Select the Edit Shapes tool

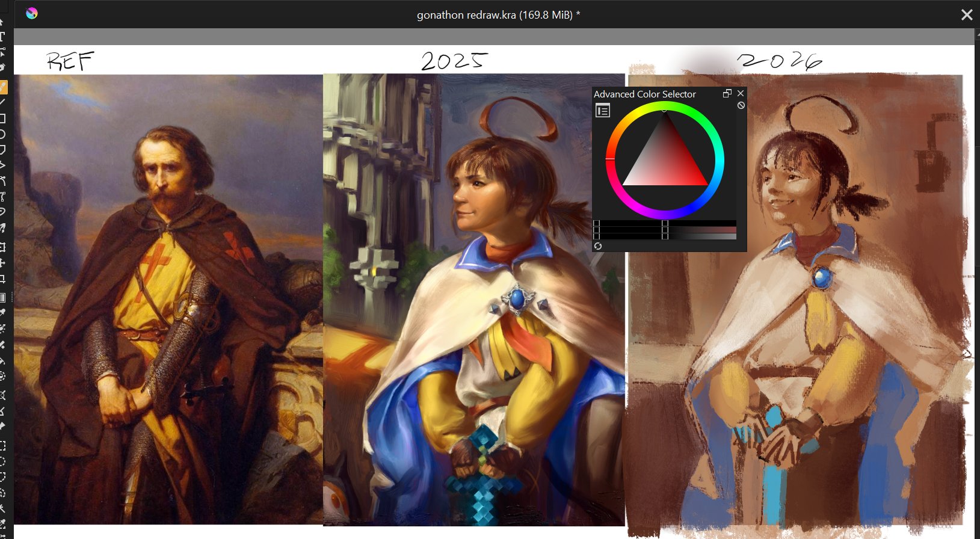click(x=2, y=52)
